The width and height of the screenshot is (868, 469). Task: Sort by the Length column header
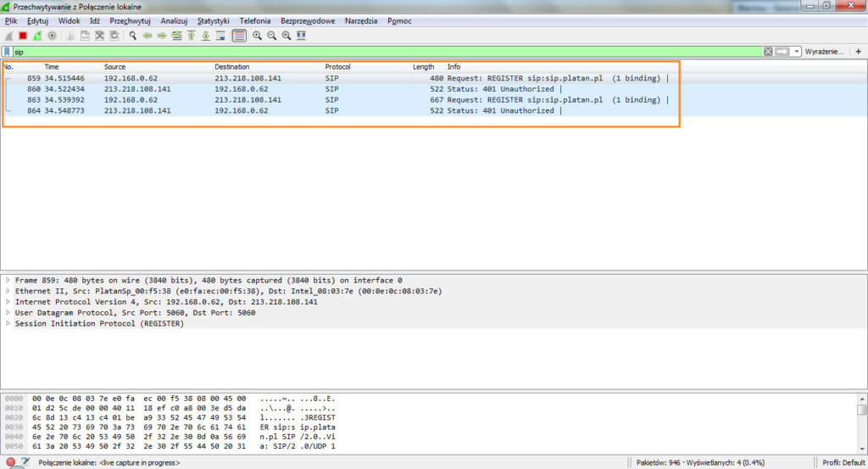[x=424, y=66]
